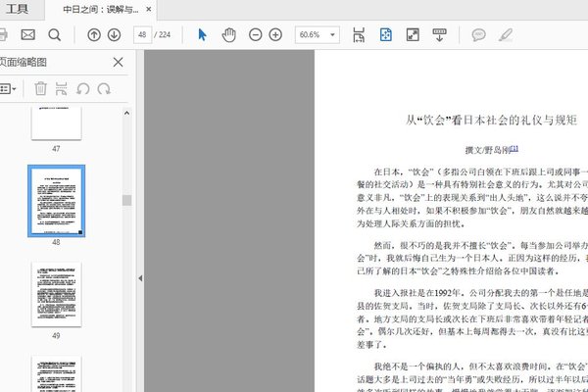Go to next page arrow
Viewport: 588px width, 392px height.
point(116,34)
